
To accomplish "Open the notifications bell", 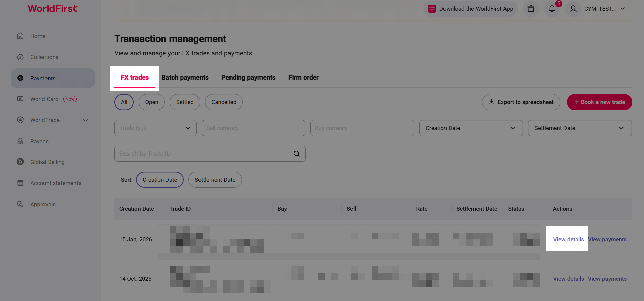I will pos(552,9).
